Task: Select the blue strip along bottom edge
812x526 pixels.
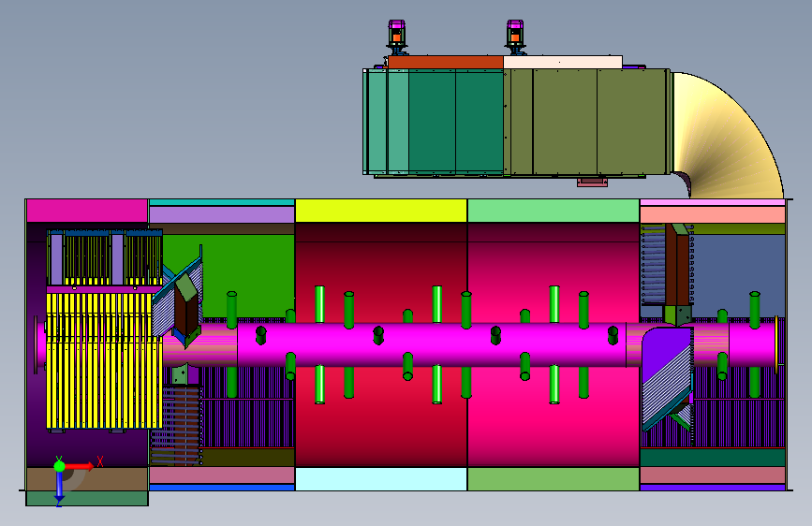Action: click(222, 488)
